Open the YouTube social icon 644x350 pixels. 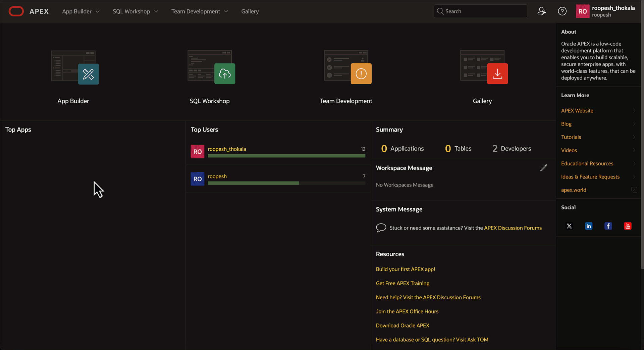(628, 226)
